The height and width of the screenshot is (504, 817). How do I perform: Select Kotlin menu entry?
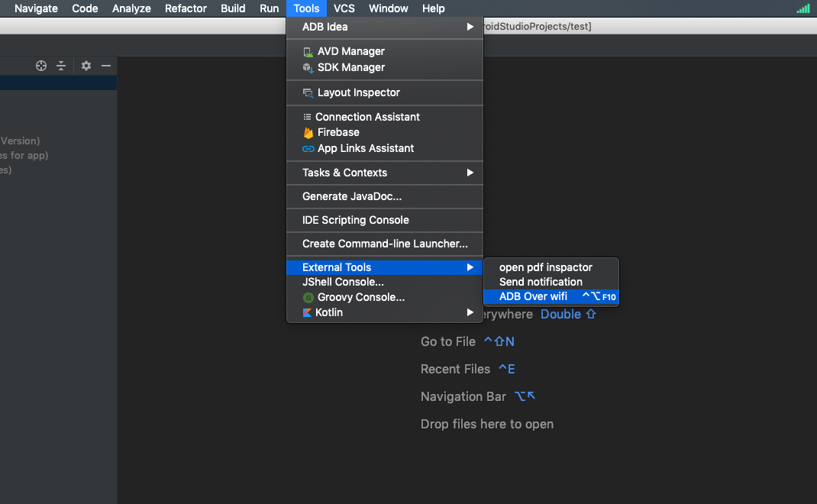[385, 312]
